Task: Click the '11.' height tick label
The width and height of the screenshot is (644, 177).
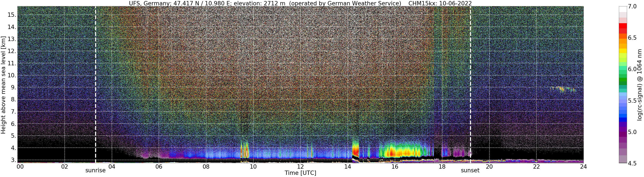Action: tap(12, 63)
